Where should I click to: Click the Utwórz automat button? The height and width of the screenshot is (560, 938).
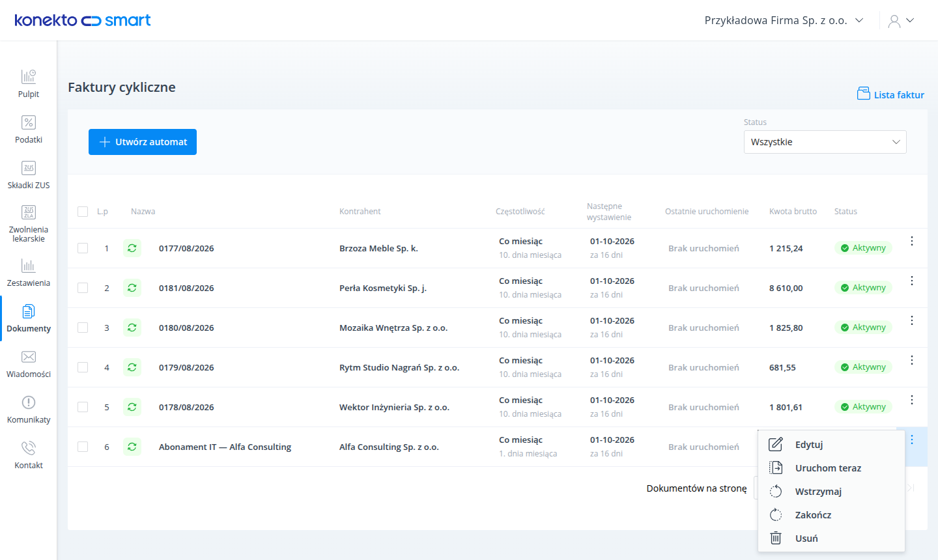(143, 142)
